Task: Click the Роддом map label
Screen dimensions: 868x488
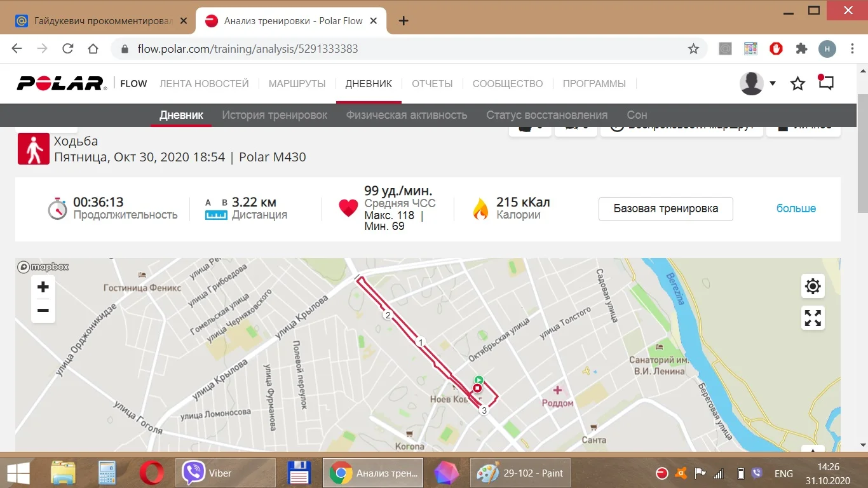Action: point(558,403)
